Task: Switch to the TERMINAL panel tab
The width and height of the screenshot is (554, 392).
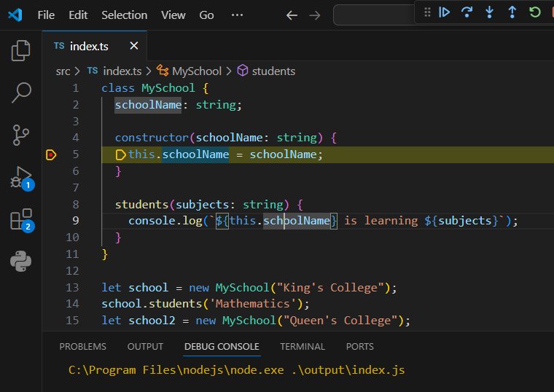Action: point(303,347)
